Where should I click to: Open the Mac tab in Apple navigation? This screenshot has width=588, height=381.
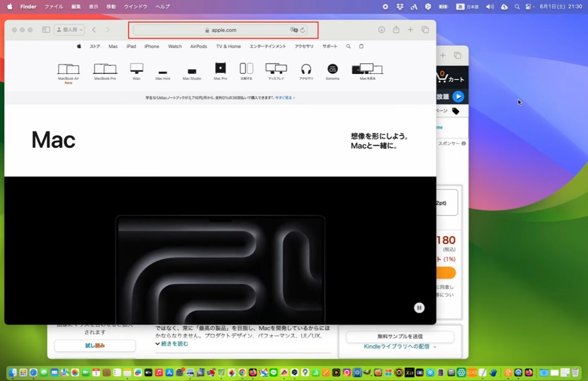[x=113, y=46]
